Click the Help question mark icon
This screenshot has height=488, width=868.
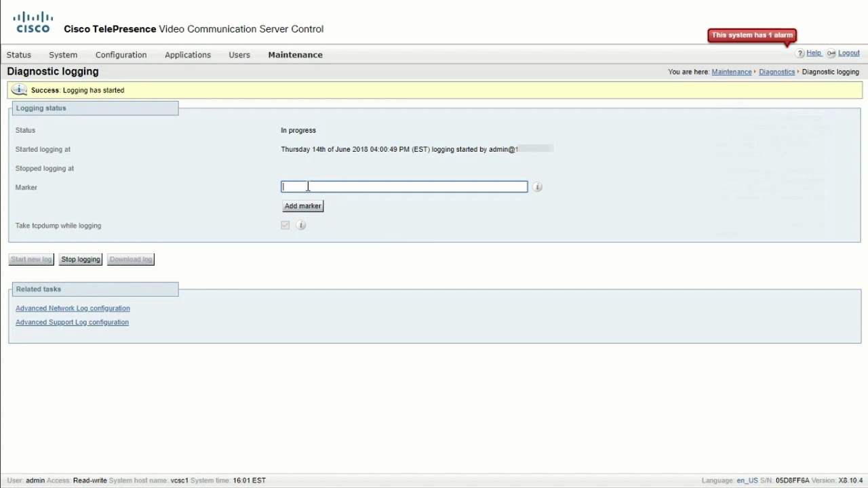800,54
